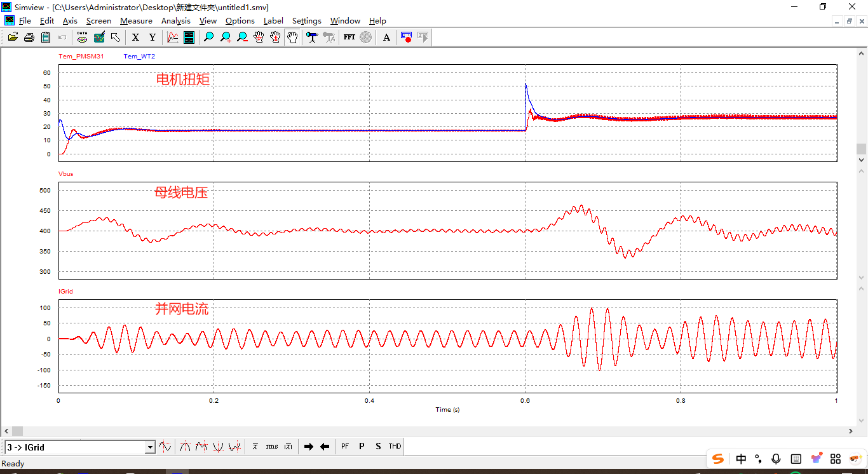Toggle the pan hand tool
868x474 pixels.
point(292,37)
